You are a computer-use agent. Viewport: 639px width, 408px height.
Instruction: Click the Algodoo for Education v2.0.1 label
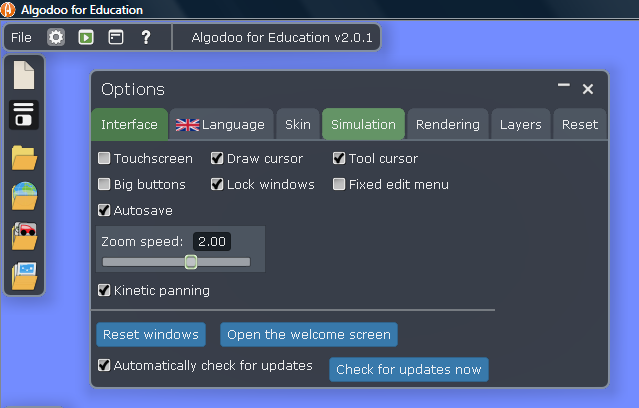point(282,38)
